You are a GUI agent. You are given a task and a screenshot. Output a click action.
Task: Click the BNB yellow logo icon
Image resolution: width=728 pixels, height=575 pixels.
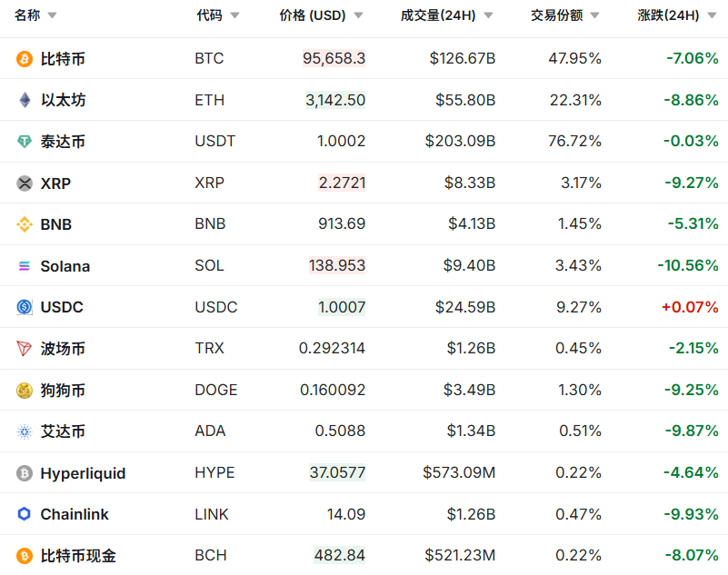(25, 224)
